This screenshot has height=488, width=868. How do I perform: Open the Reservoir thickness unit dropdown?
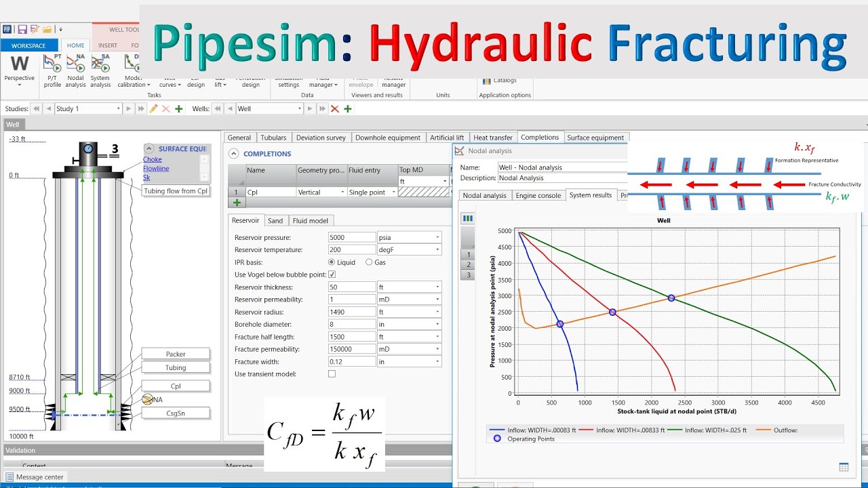pos(439,287)
